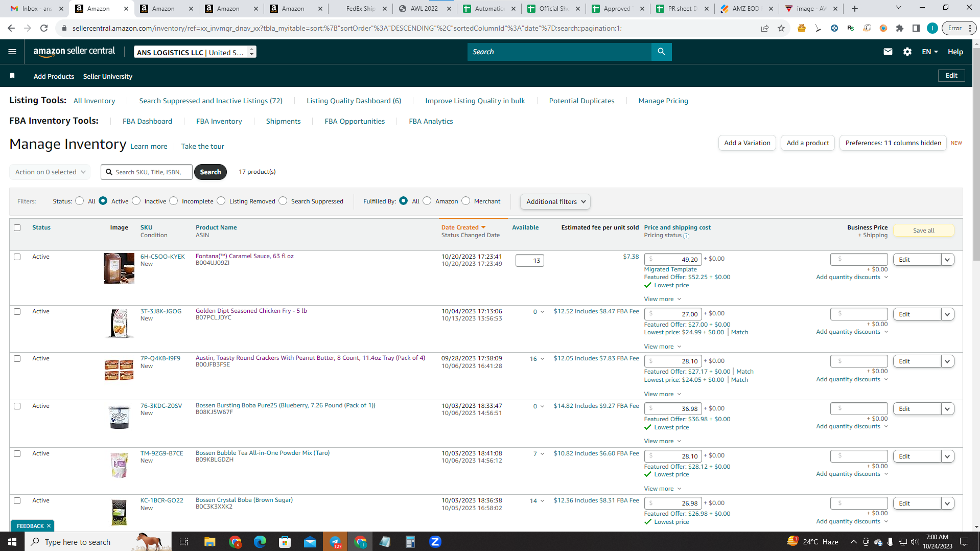Click the Fontana Caramel Sauce product thumbnail
Viewport: 980px width, 551px height.
pos(119,268)
